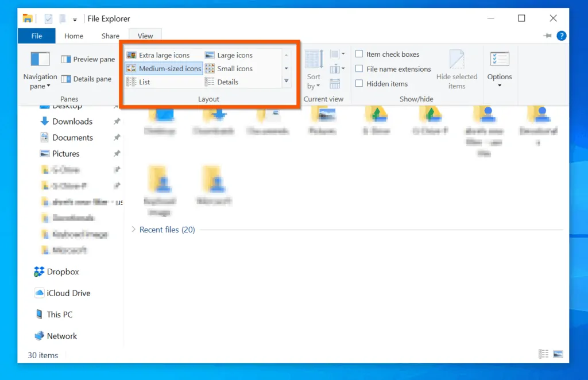Image resolution: width=588 pixels, height=380 pixels.
Task: Open folder Options button
Action: 500,68
